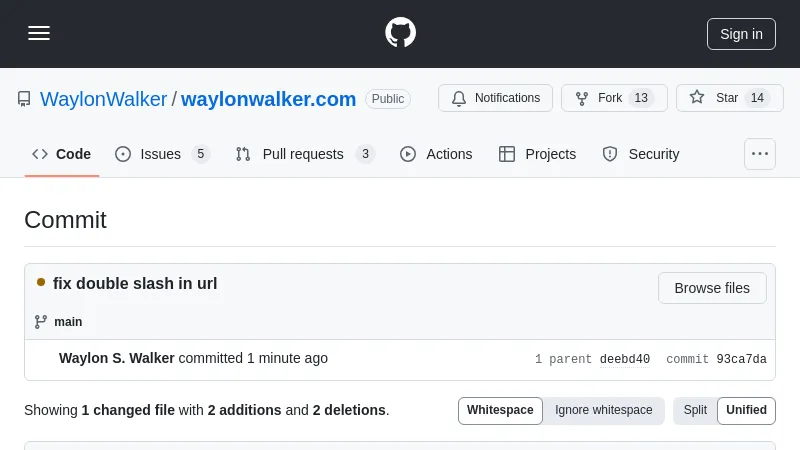Fork the repository
Image resolution: width=800 pixels, height=450 pixels.
tap(613, 98)
